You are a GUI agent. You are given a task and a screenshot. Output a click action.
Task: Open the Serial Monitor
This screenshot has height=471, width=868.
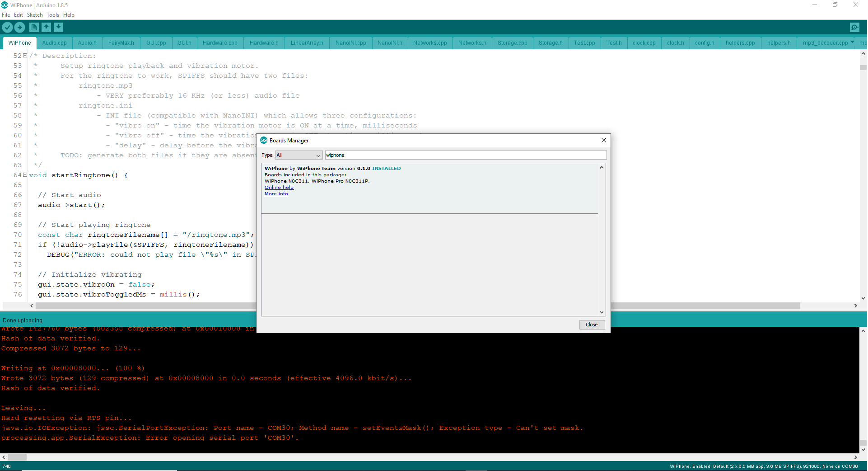click(854, 27)
